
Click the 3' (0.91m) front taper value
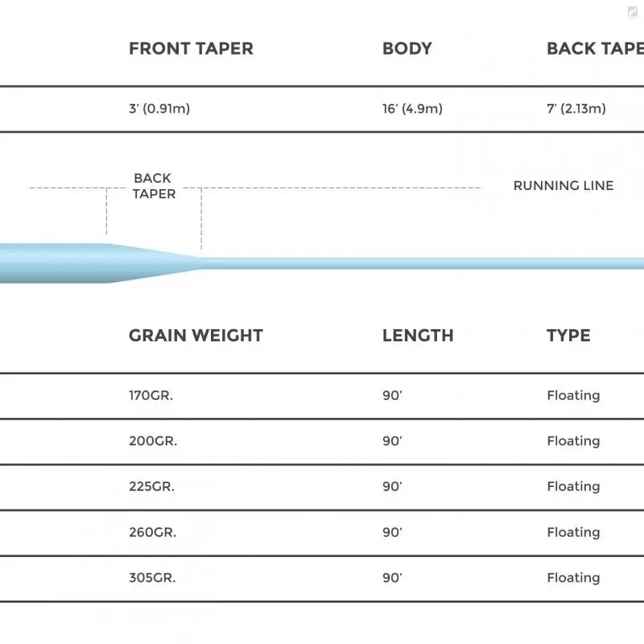pos(159,109)
